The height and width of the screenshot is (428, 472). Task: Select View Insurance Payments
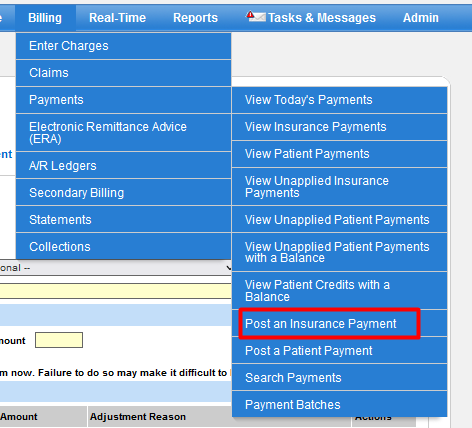(339, 127)
